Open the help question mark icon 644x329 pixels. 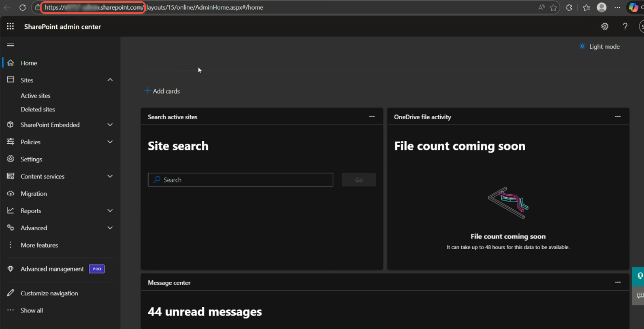pyautogui.click(x=625, y=27)
